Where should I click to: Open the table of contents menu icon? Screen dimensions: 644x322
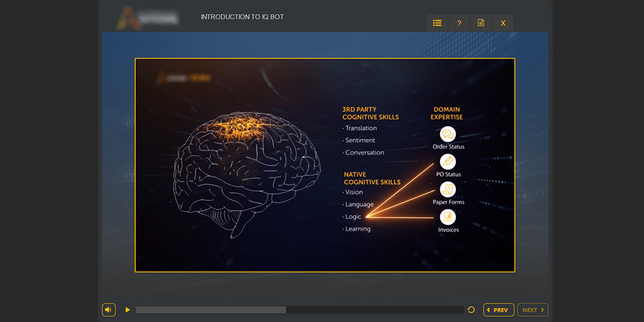[x=437, y=23]
